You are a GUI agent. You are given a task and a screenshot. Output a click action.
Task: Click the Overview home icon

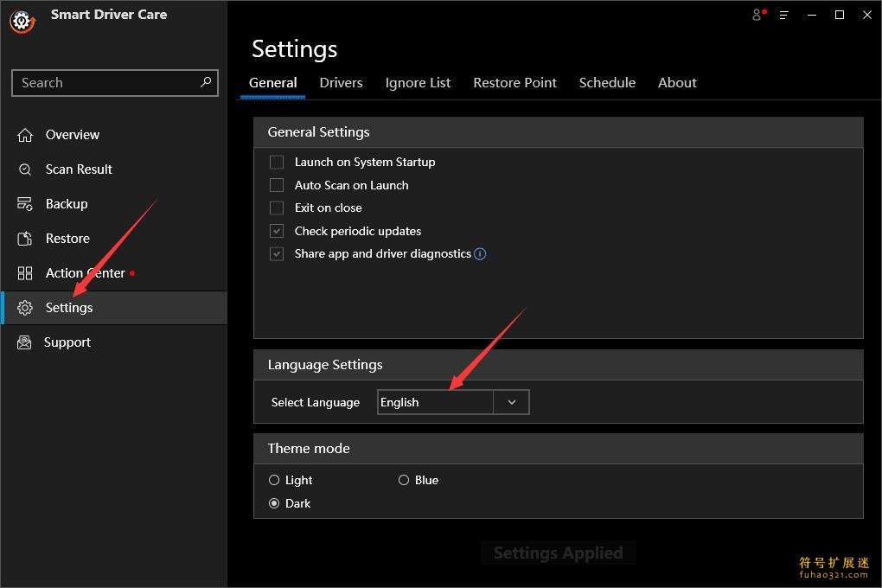[x=25, y=135]
